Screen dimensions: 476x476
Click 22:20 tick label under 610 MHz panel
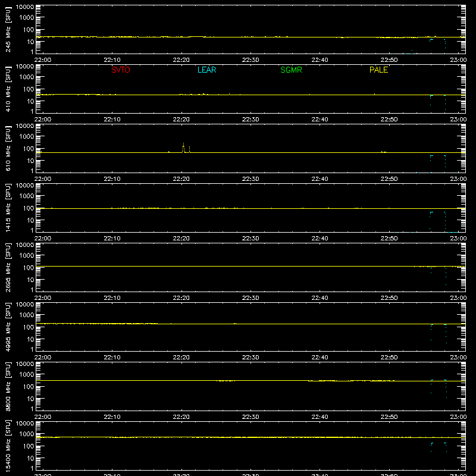pyautogui.click(x=181, y=179)
